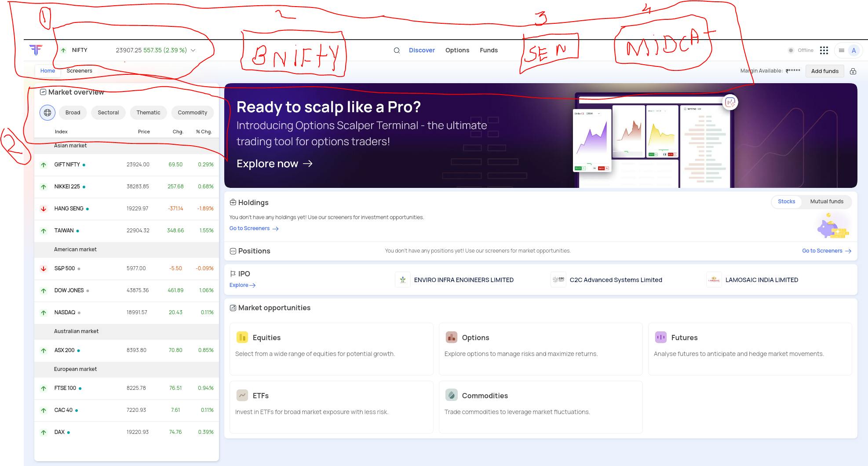Screen dimensions: 868x466
Task: Select the NIKKEI 225 index row
Action: point(127,187)
